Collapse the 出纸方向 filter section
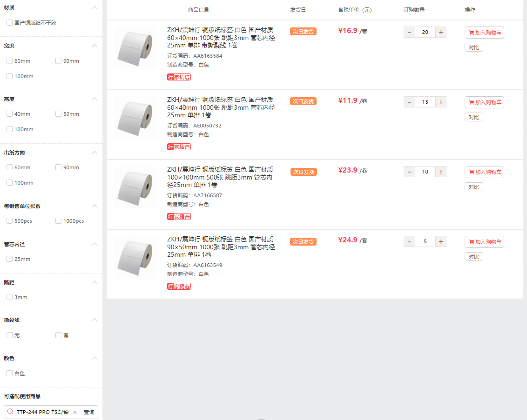The width and height of the screenshot is (527, 420). (95, 153)
